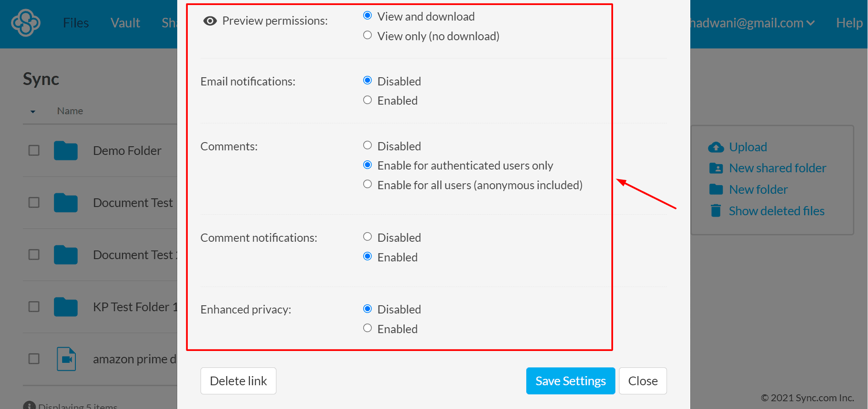The width and height of the screenshot is (868, 409).
Task: Tick the Document Test folder checkbox
Action: pos(34,202)
